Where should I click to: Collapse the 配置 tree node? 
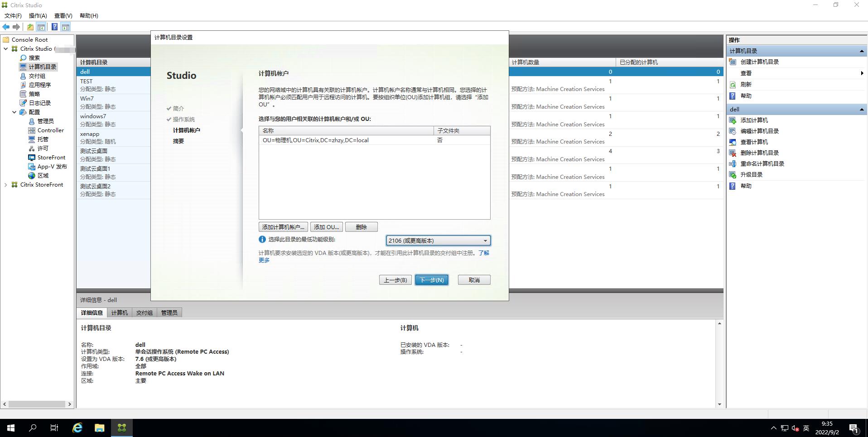pos(14,112)
